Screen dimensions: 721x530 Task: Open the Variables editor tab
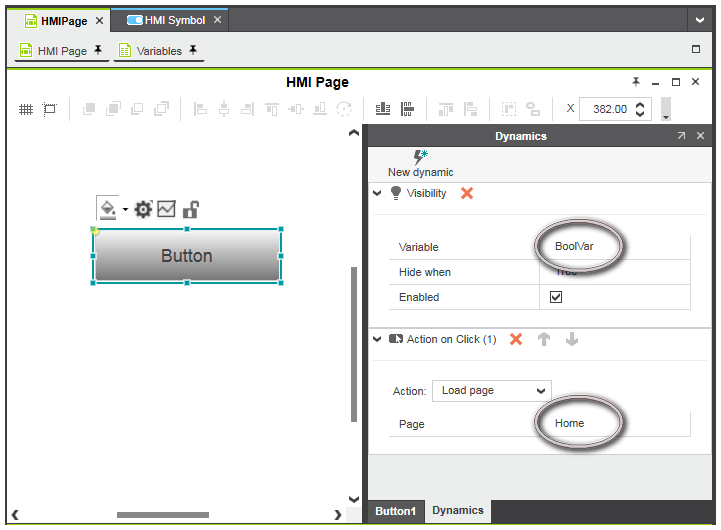coord(158,51)
